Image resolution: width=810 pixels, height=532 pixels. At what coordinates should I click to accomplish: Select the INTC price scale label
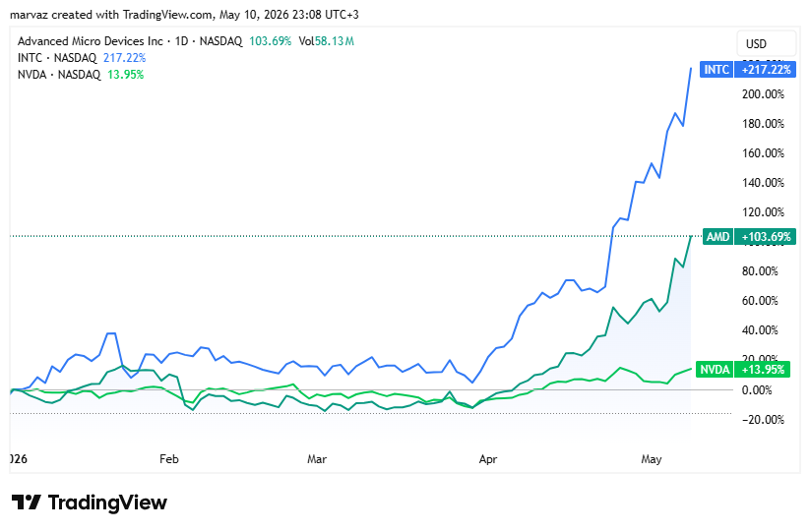tap(716, 69)
